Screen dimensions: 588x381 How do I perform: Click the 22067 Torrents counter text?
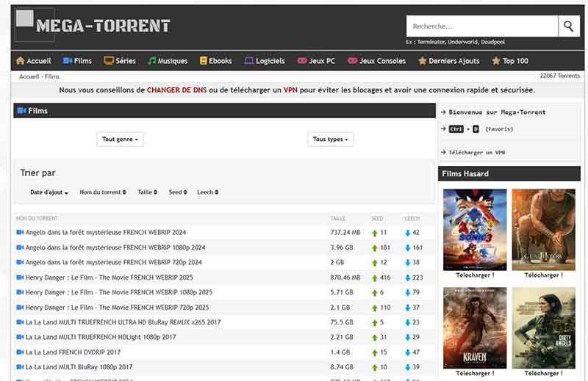560,76
